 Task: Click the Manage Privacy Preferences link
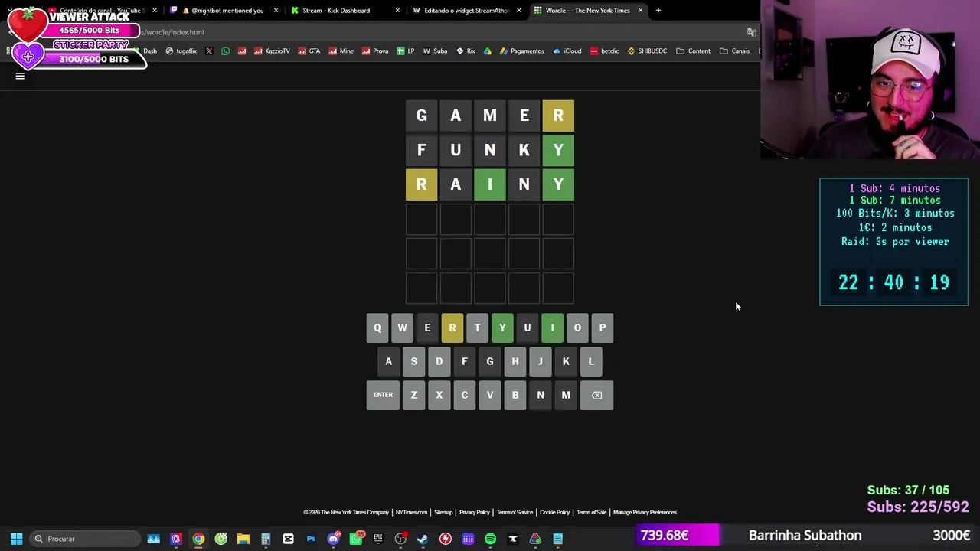tap(645, 513)
